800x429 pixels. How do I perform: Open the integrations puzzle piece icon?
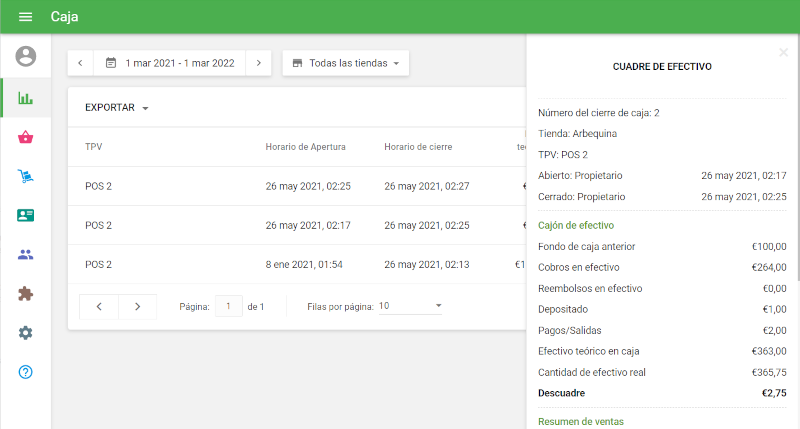point(26,293)
